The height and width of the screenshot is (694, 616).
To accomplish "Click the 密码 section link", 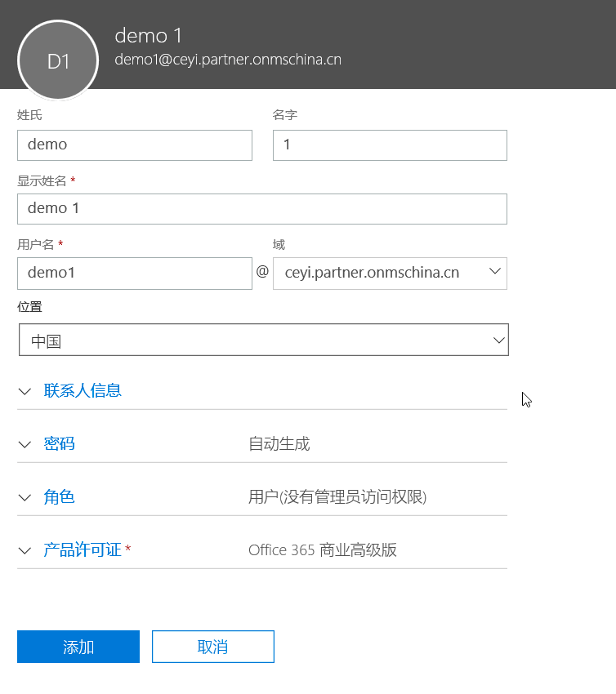I will (59, 443).
